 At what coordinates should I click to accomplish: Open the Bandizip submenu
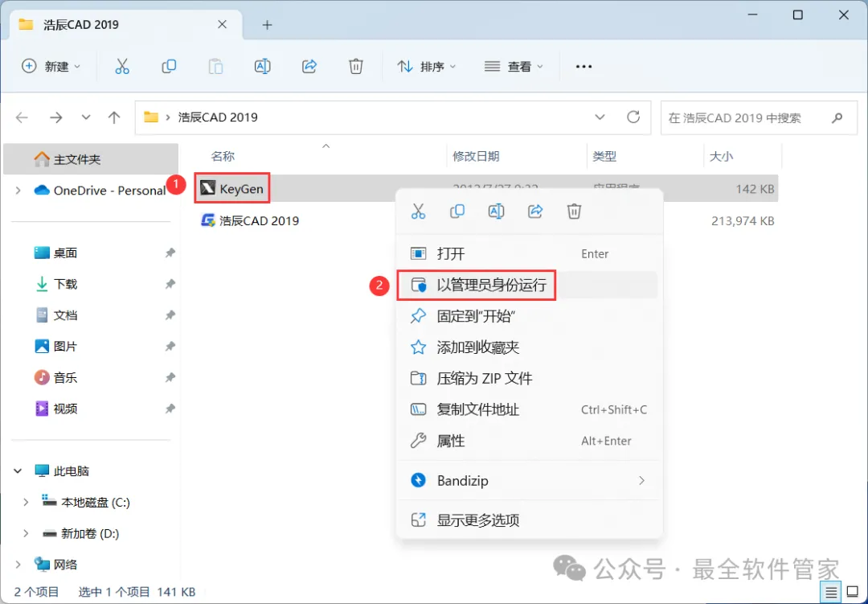(x=529, y=480)
